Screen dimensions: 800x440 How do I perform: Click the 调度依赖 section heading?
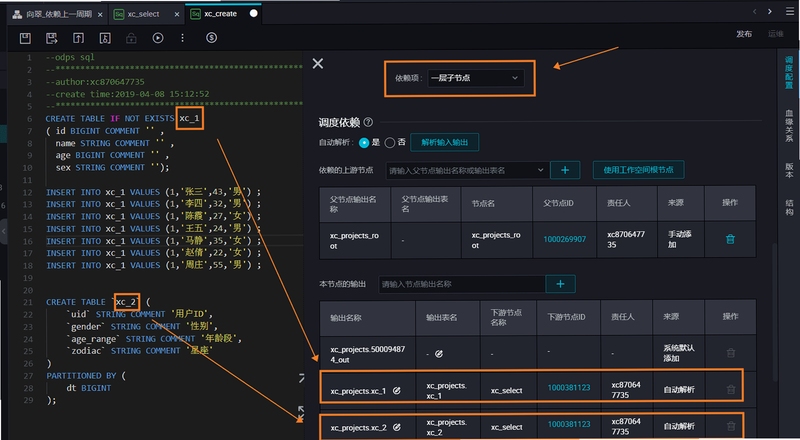coord(339,122)
